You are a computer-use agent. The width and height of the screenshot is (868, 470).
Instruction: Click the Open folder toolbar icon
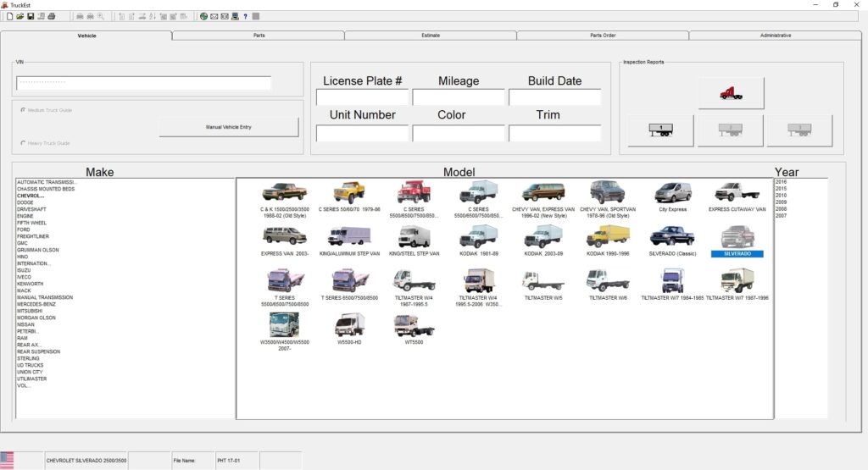(x=20, y=17)
